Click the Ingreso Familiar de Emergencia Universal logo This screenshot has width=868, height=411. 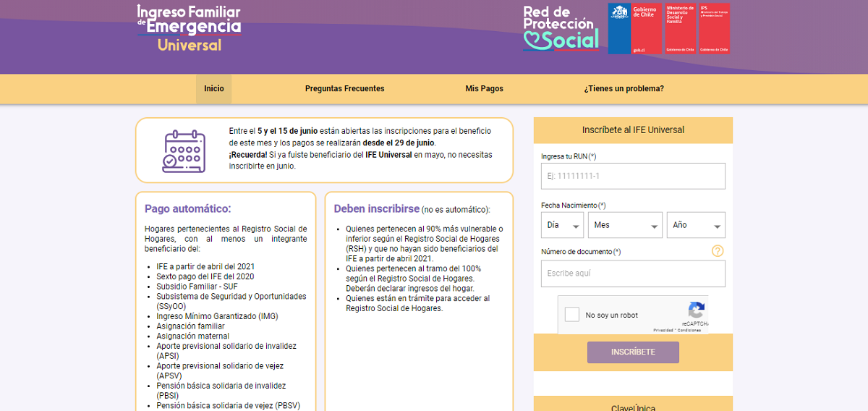[189, 28]
